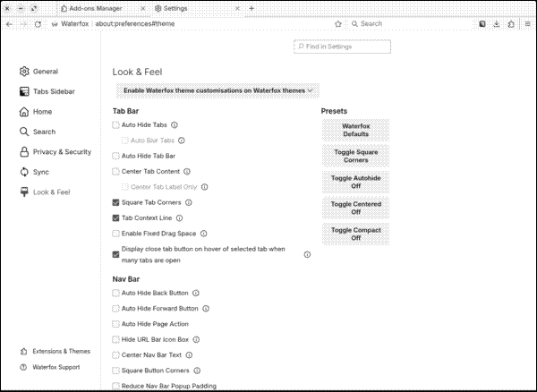Image resolution: width=537 pixels, height=392 pixels.
Task: Show info for Auto Blur Tabs
Action: click(182, 141)
